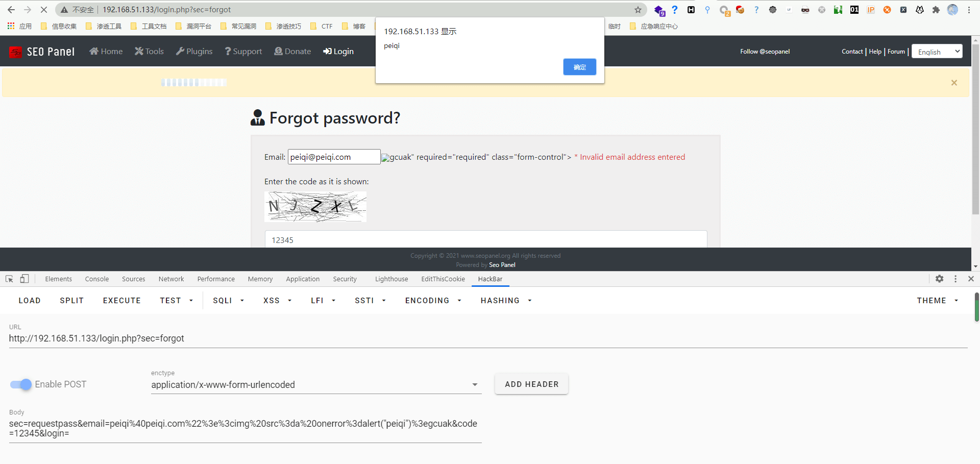Click the ADD HEADER button
The image size is (980, 464).
(x=531, y=384)
